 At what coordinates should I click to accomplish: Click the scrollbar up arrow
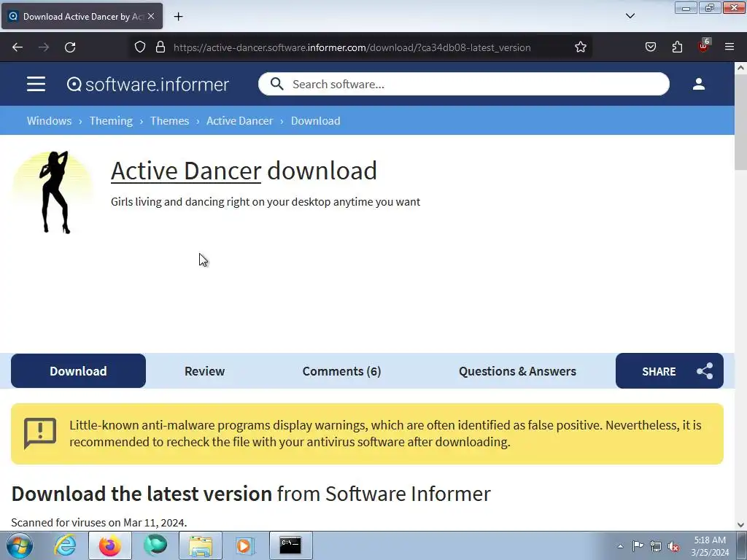[x=740, y=68]
